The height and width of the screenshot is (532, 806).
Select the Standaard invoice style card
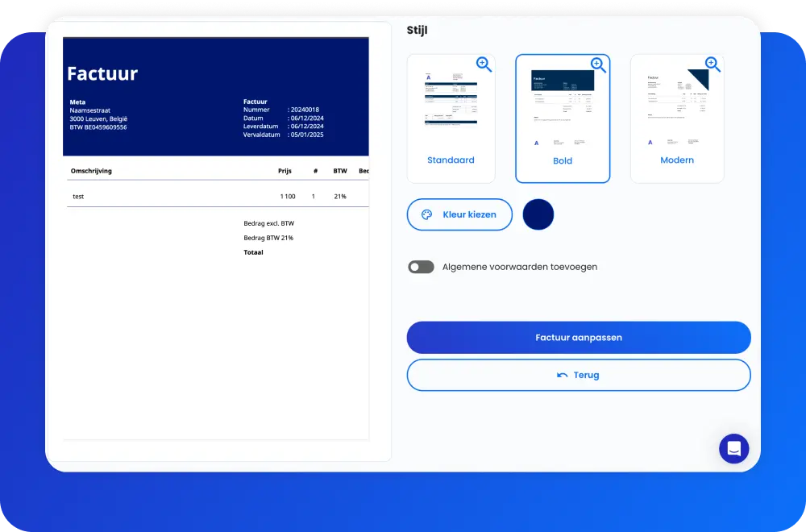tap(451, 113)
